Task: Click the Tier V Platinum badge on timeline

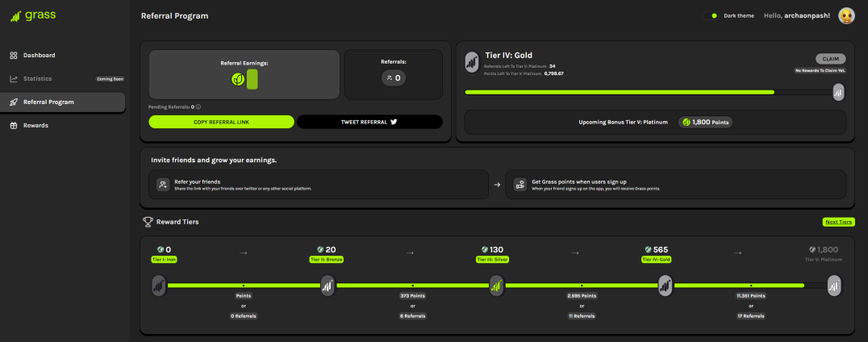Action: pyautogui.click(x=834, y=286)
